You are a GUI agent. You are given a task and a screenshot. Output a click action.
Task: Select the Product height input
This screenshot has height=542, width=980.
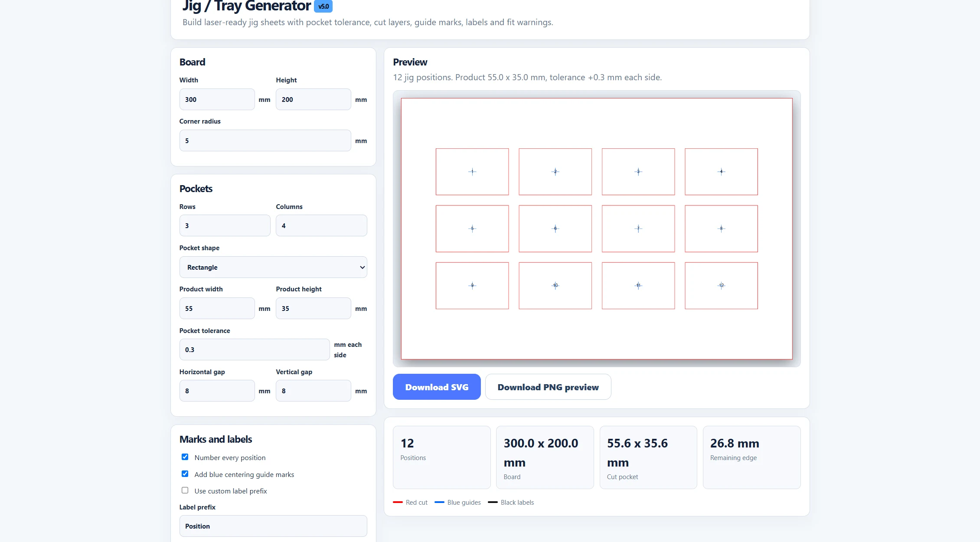313,308
